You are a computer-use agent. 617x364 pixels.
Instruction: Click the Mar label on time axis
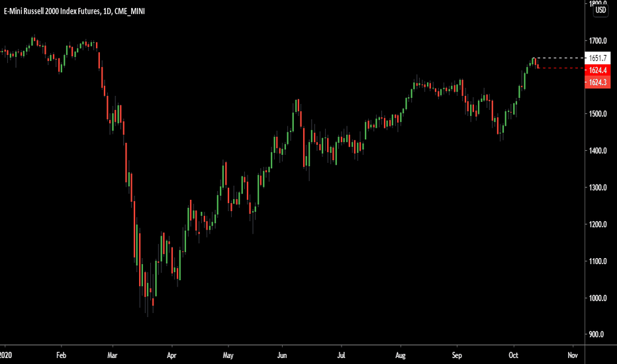[112, 355]
